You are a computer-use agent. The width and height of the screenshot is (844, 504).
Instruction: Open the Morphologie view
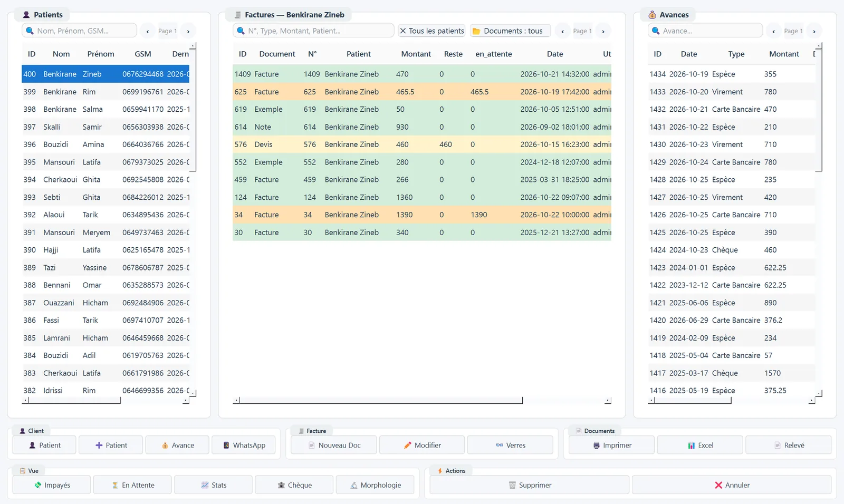[x=375, y=485]
